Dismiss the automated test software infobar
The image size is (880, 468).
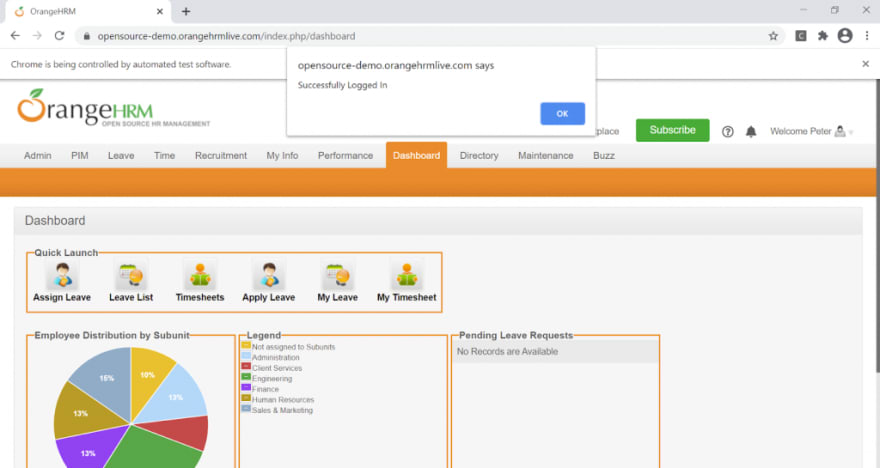[865, 64]
